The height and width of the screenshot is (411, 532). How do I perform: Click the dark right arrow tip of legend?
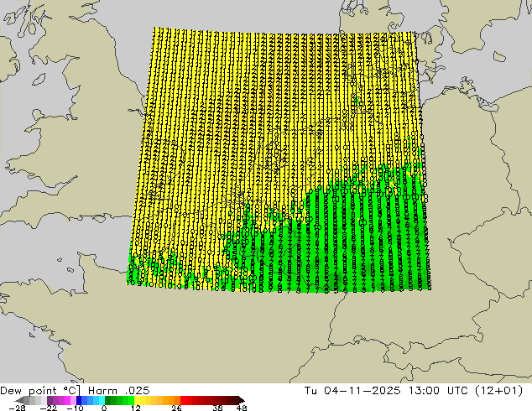[x=241, y=400]
